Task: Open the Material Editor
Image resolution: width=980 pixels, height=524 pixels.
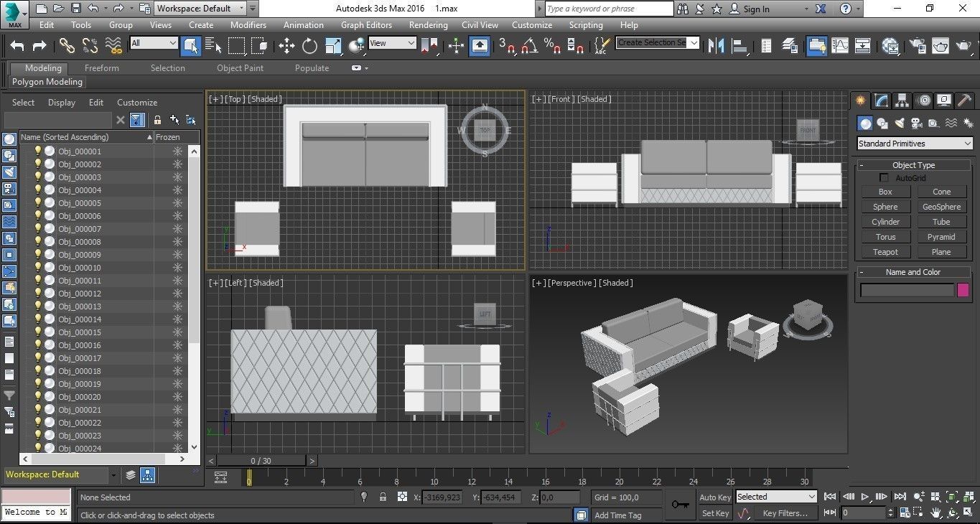Action: pyautogui.click(x=890, y=45)
